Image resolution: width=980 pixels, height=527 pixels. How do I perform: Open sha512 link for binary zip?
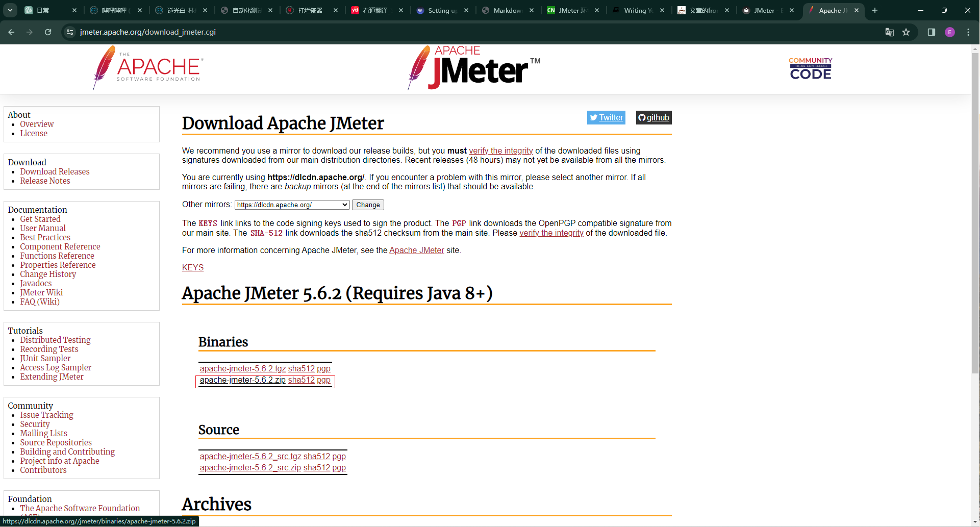[301, 380]
